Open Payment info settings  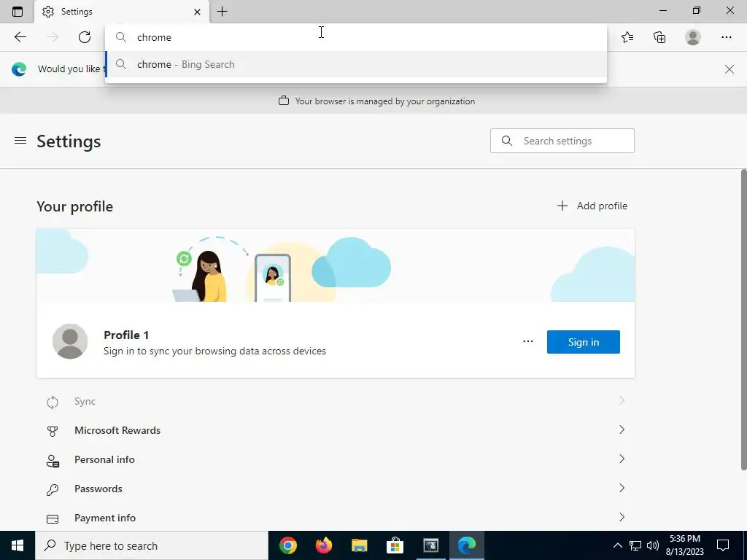(x=336, y=518)
